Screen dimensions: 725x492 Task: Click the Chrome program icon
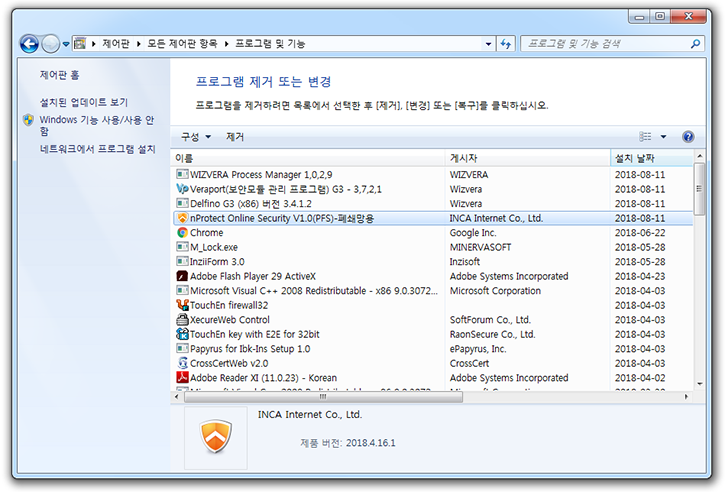coord(182,233)
